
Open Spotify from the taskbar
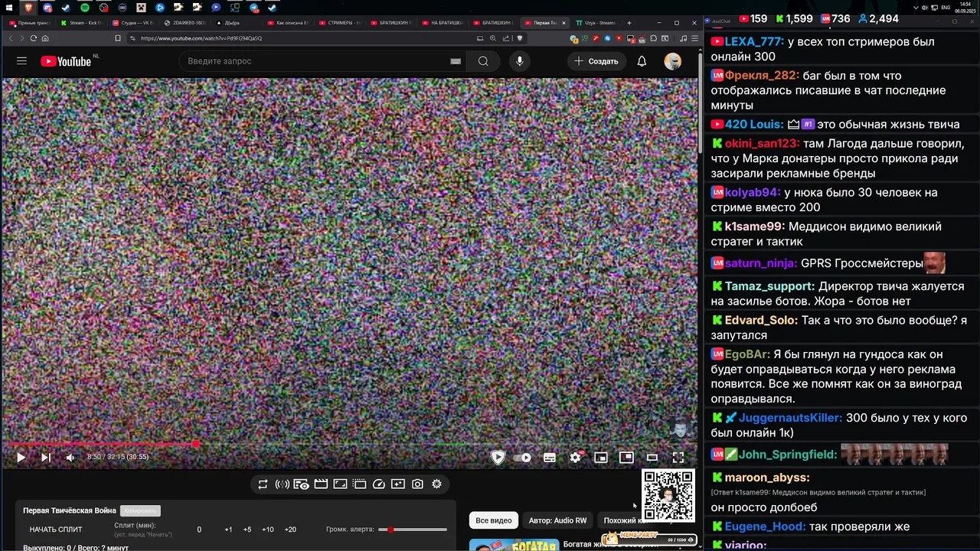85,8
